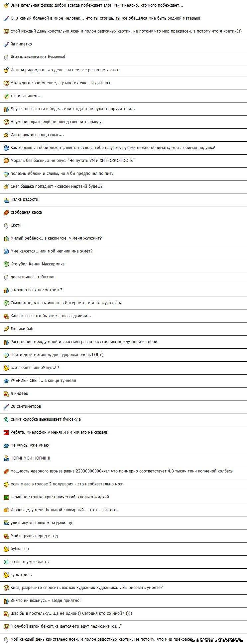Choose the status "НОГИ! МОИ НОГИ!!!!!"
This screenshot has height=644, width=247.
click(31, 458)
